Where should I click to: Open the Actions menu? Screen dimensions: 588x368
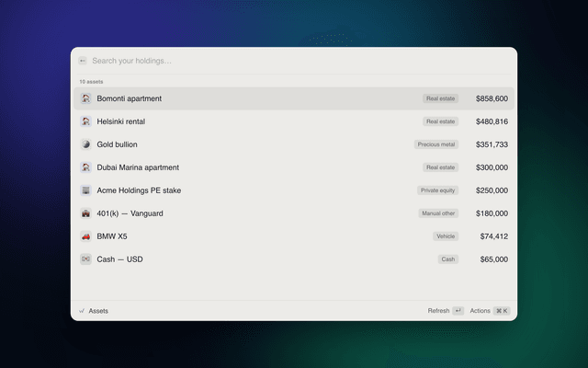(480, 311)
